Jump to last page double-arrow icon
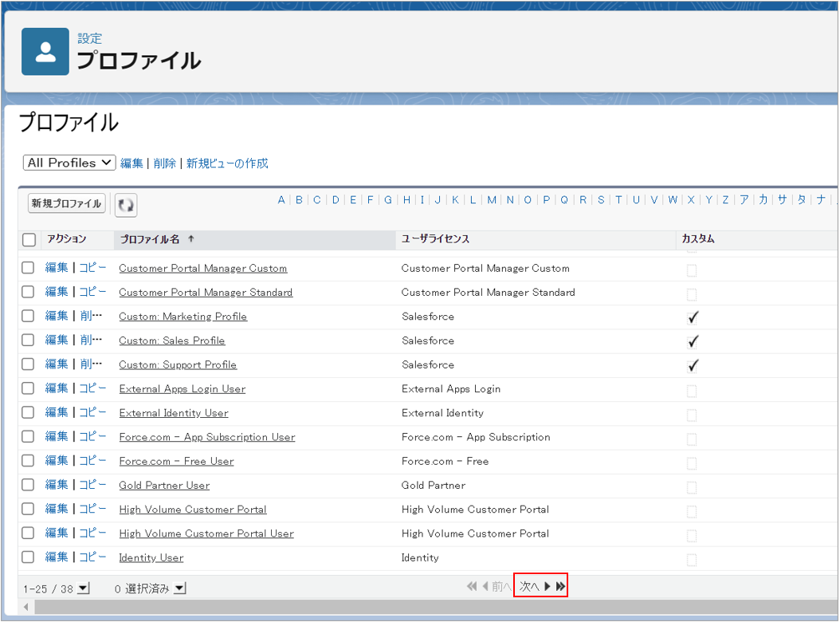Screen dimensions: 840x622 (x=561, y=587)
